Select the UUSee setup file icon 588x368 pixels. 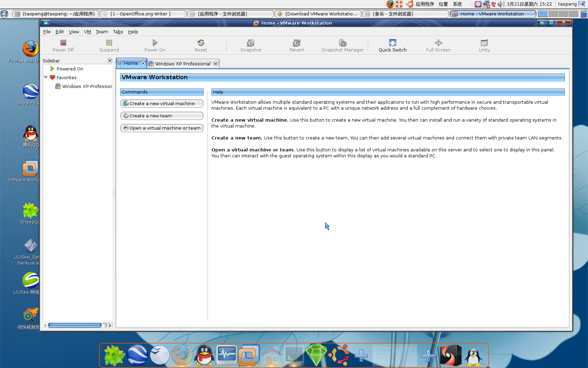[x=30, y=246]
